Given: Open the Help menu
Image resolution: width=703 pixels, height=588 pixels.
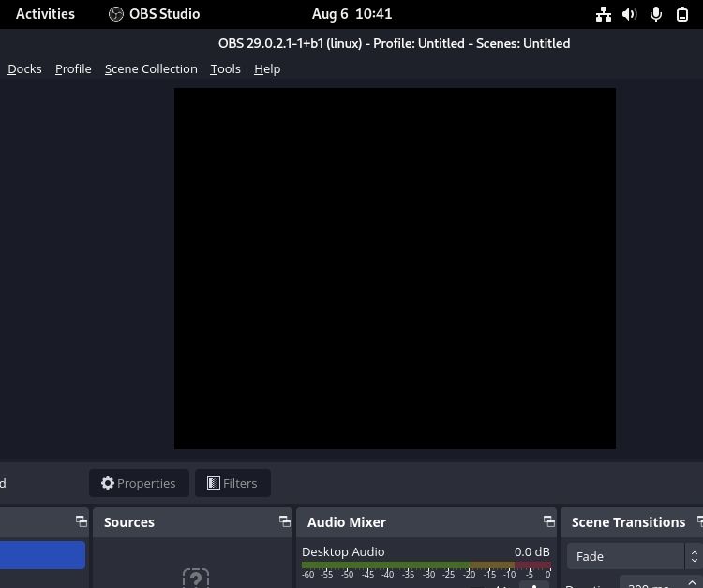Looking at the screenshot, I should click(267, 68).
